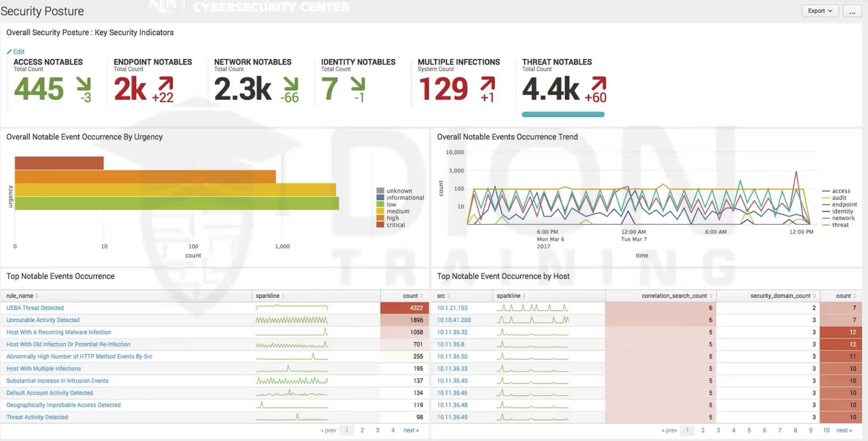The image size is (868, 441).
Task: Click the Network Notables downward trend arrow
Action: pyautogui.click(x=291, y=84)
